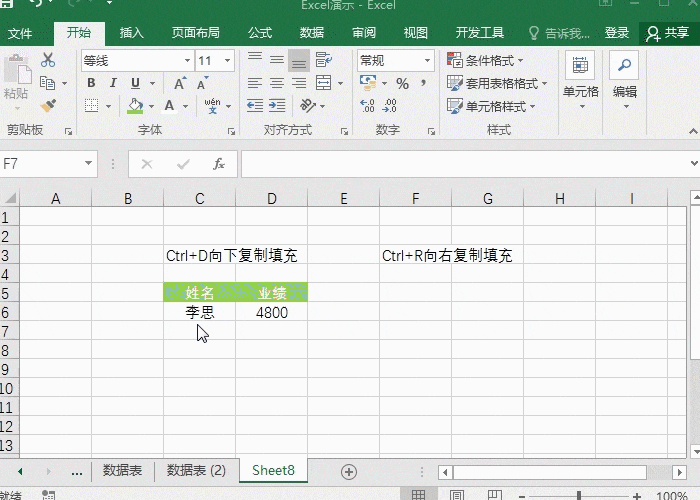Decrease decimal places
Viewport: 700px width, 500px height.
point(390,106)
